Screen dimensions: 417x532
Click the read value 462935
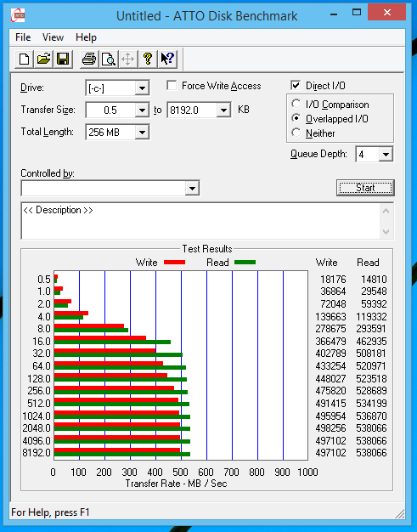tap(371, 342)
